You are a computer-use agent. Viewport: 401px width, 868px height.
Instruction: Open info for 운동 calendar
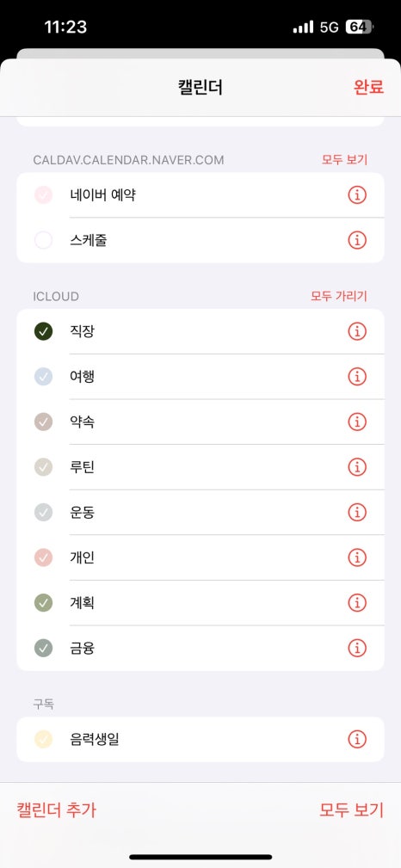click(357, 512)
